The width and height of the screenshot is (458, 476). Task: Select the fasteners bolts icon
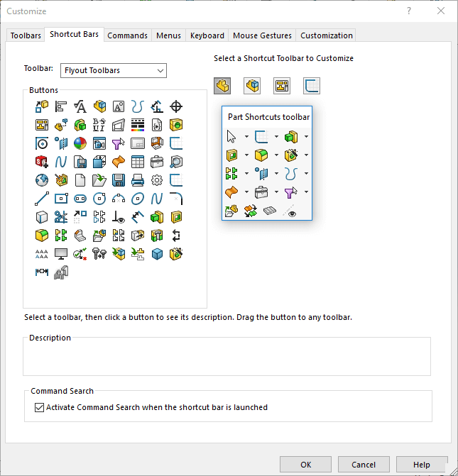pos(99,254)
